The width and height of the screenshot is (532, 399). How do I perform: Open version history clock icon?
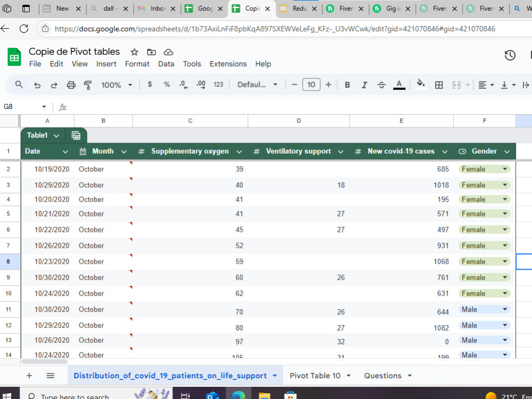510,55
